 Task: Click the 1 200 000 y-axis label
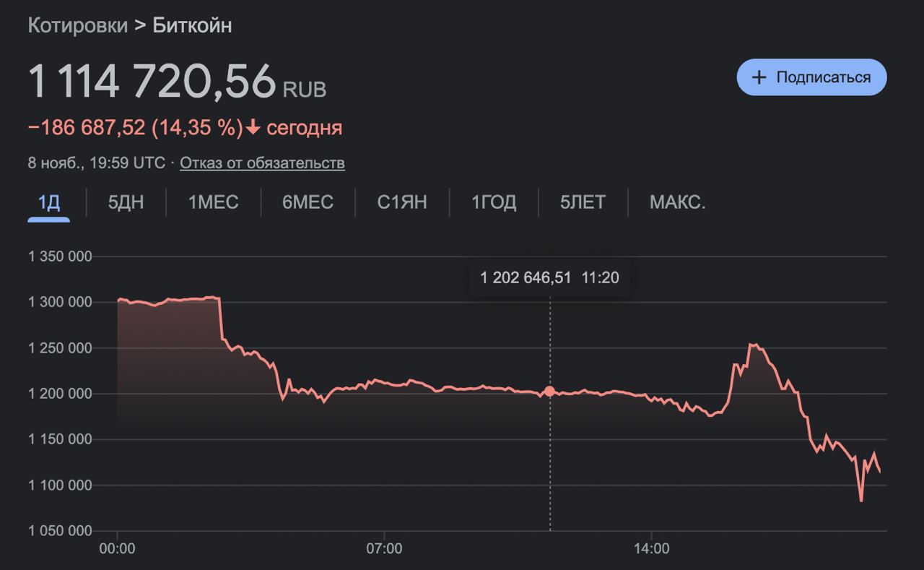(x=61, y=394)
